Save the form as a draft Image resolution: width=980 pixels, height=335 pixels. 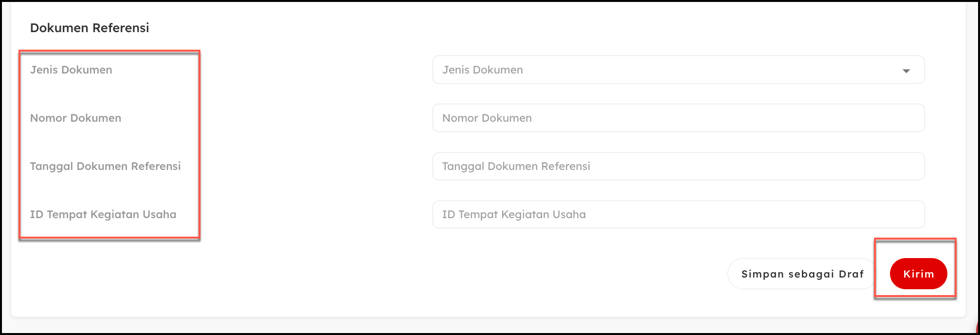[x=802, y=274]
